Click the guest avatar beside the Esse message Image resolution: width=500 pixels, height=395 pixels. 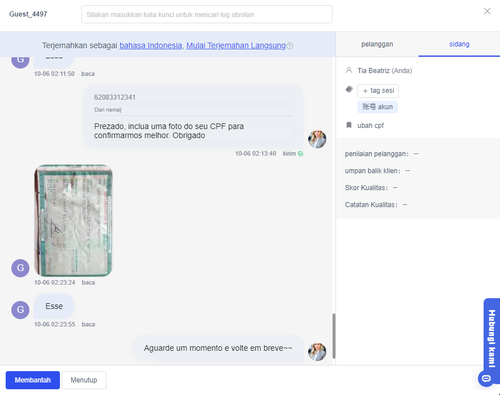click(20, 310)
